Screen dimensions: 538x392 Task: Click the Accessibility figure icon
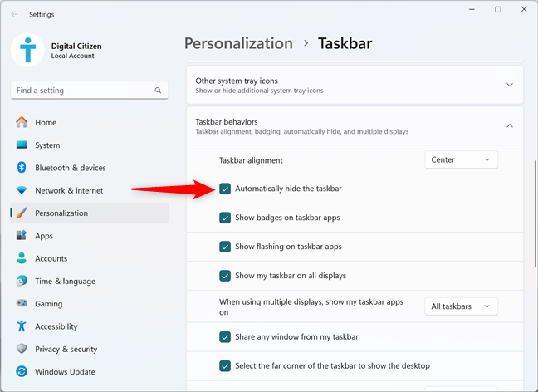coord(22,326)
